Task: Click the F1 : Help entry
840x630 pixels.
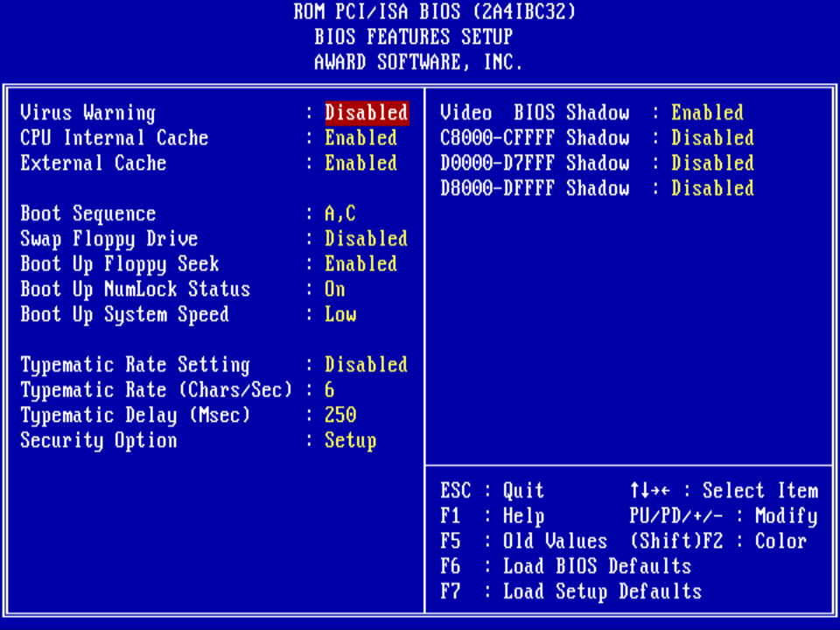Action: pyautogui.click(x=493, y=516)
